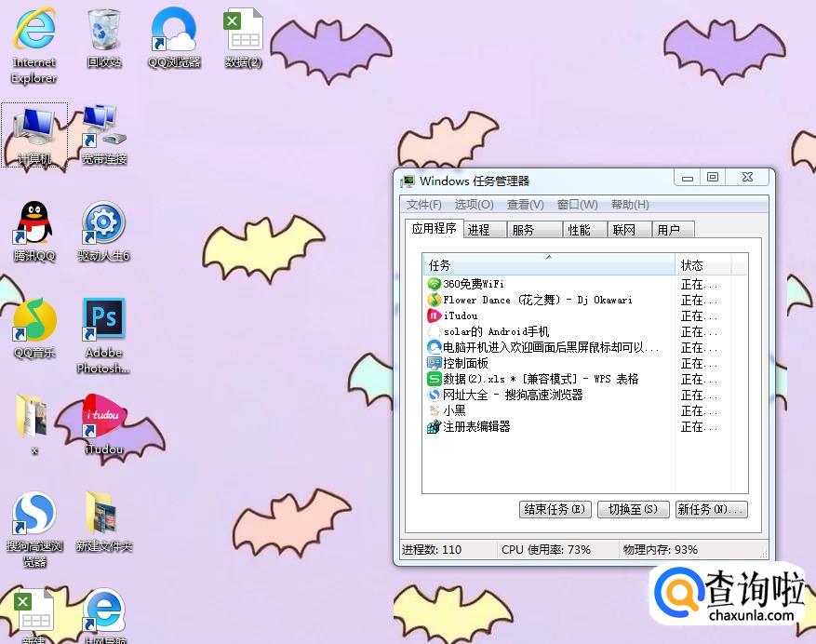The image size is (816, 644).
Task: Open the 回收站 recycle bin icon
Action: click(104, 30)
